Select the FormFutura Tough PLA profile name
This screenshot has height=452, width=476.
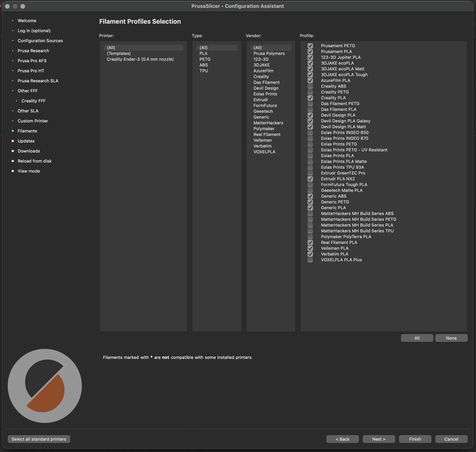coord(344,185)
